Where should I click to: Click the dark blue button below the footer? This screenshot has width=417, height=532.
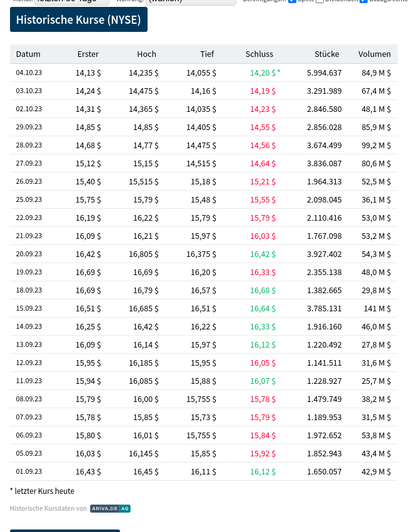[64, 530]
